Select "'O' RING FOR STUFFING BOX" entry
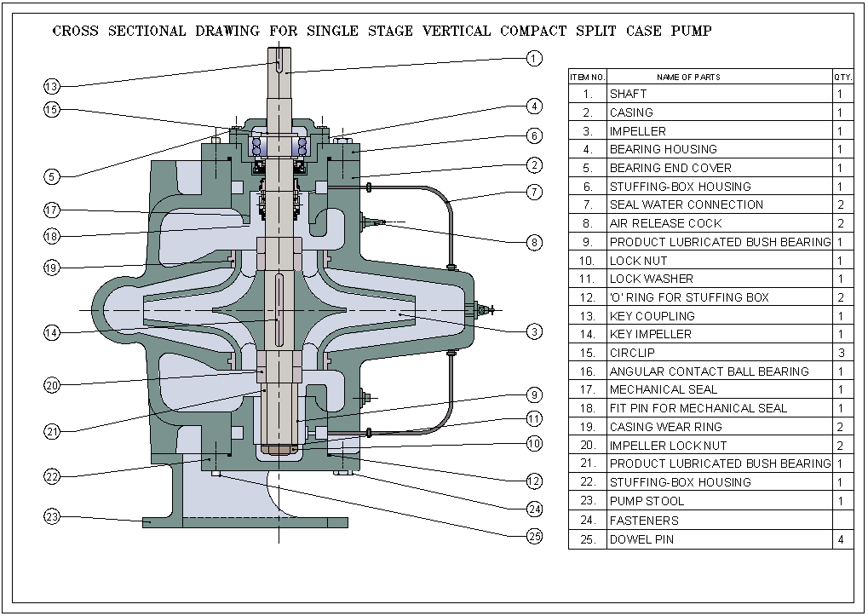The width and height of the screenshot is (868, 616). pos(689,297)
